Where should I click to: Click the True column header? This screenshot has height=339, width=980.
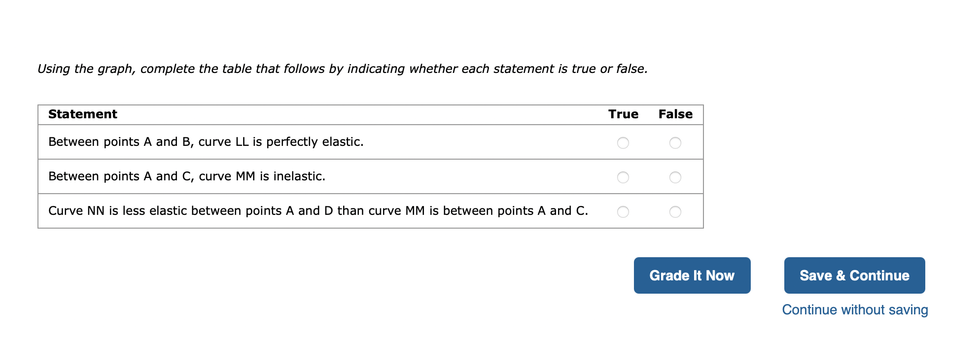tap(623, 114)
